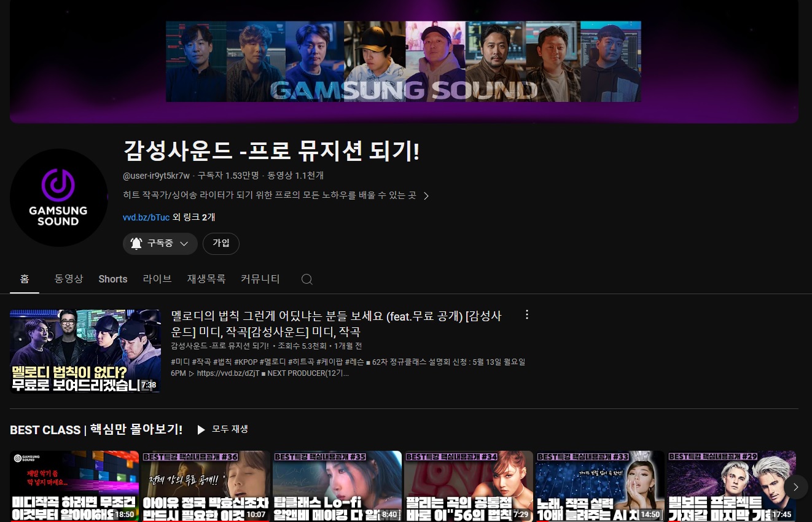Click 모두 재생 to play all
This screenshot has height=522, width=812.
tap(222, 429)
